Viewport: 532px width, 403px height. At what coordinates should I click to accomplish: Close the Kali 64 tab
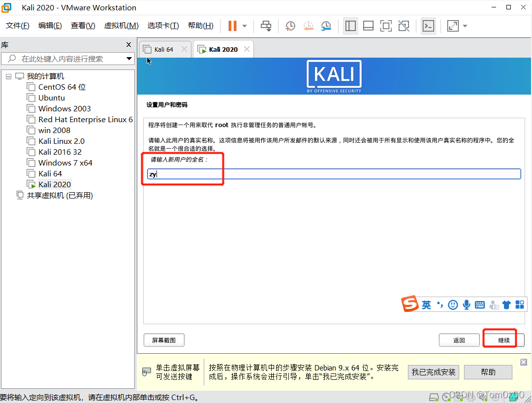[x=184, y=49]
